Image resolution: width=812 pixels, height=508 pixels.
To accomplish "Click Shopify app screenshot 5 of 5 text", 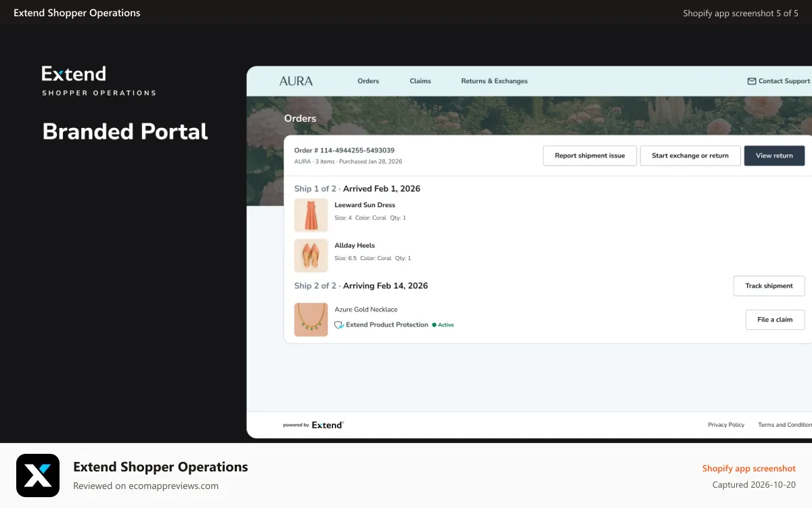I will click(741, 13).
